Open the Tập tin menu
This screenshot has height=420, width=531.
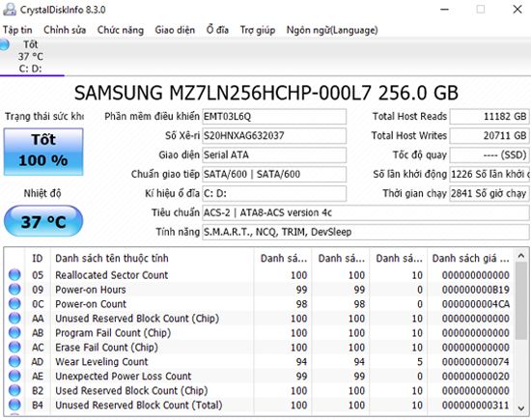click(17, 30)
